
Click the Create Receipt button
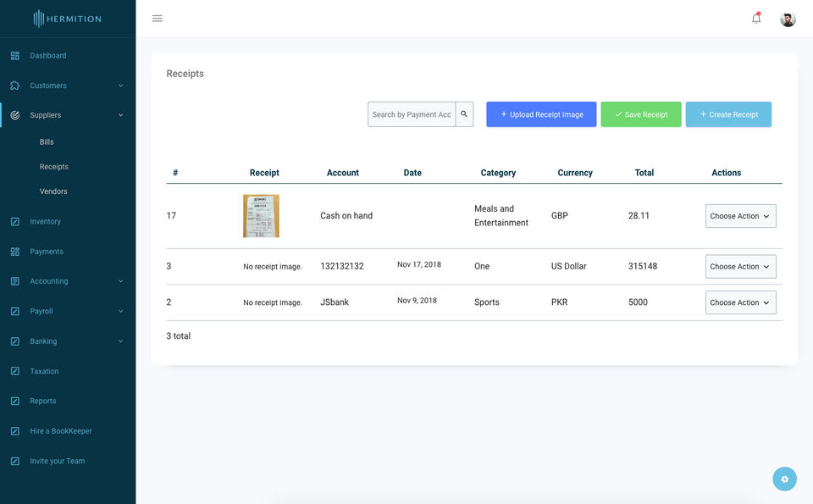728,114
